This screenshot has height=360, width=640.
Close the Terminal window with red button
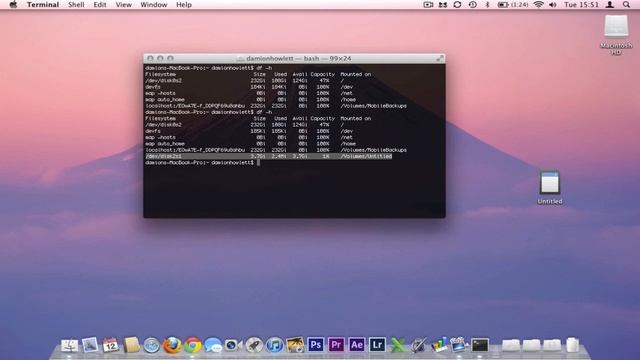point(150,58)
